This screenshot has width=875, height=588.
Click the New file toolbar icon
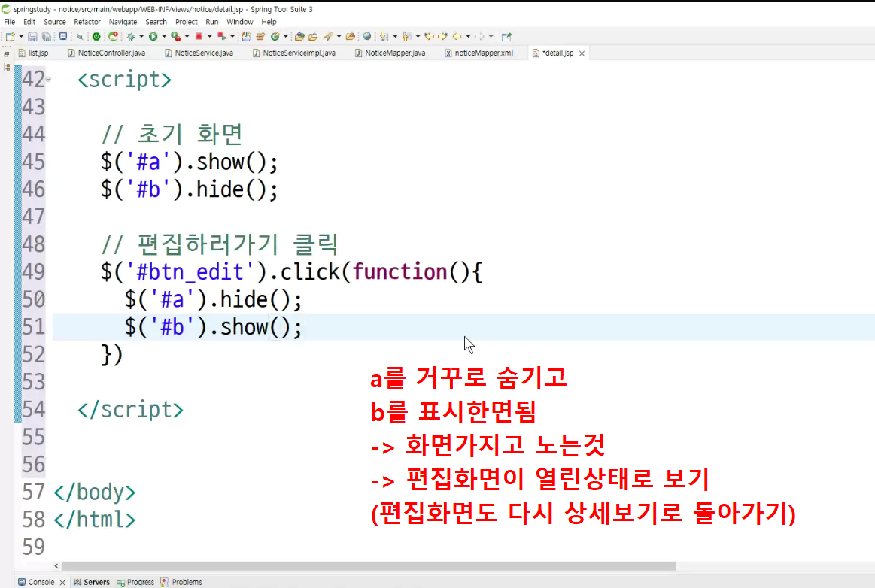point(11,36)
